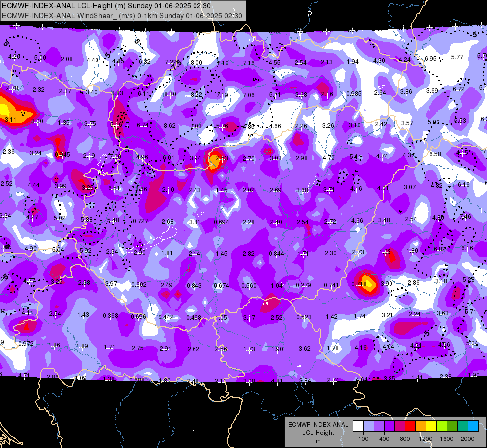Click the legend LCL-Height label

[x=318, y=433]
